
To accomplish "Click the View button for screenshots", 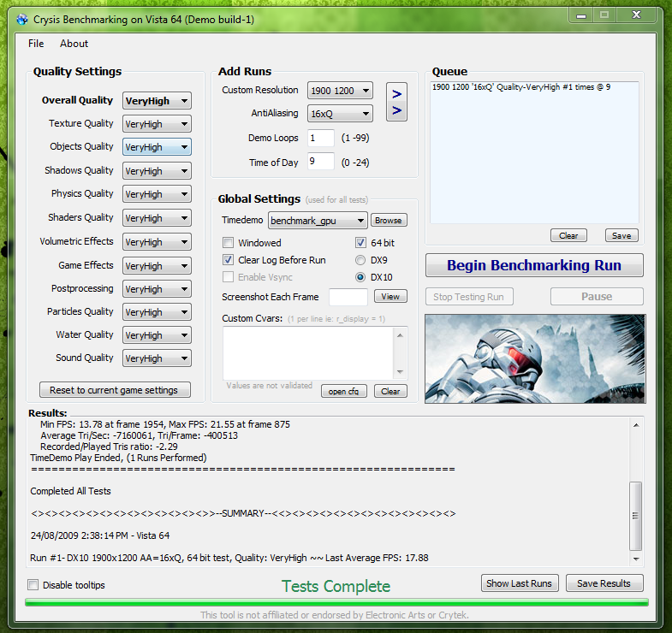I will (390, 296).
